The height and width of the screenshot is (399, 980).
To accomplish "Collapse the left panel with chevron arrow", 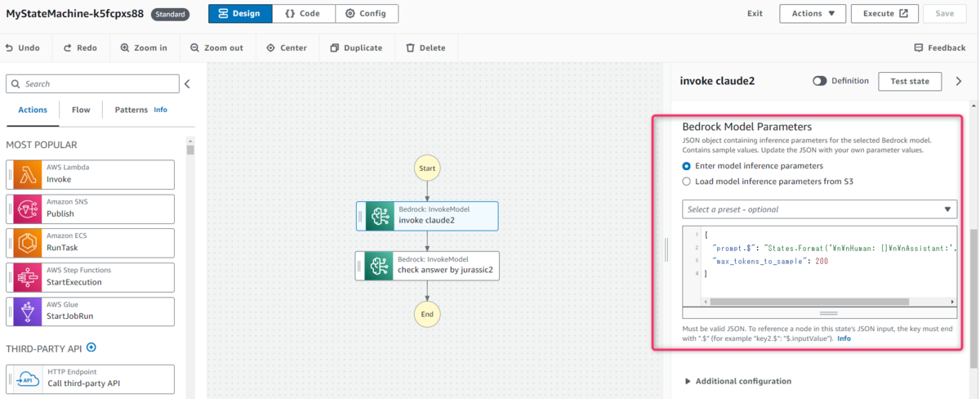I will [x=187, y=83].
